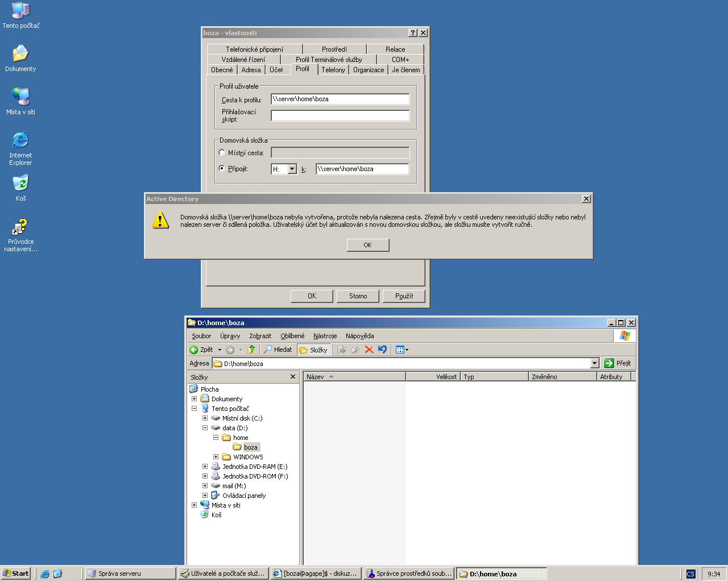Open the Koš recycle bin desktop icon
This screenshot has width=728, height=582.
point(20,184)
